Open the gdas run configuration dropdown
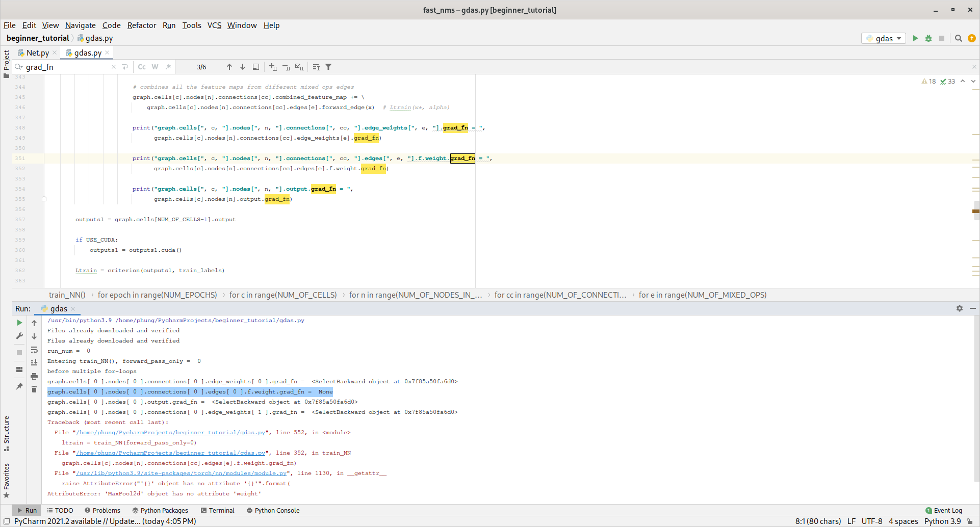 tap(884, 38)
